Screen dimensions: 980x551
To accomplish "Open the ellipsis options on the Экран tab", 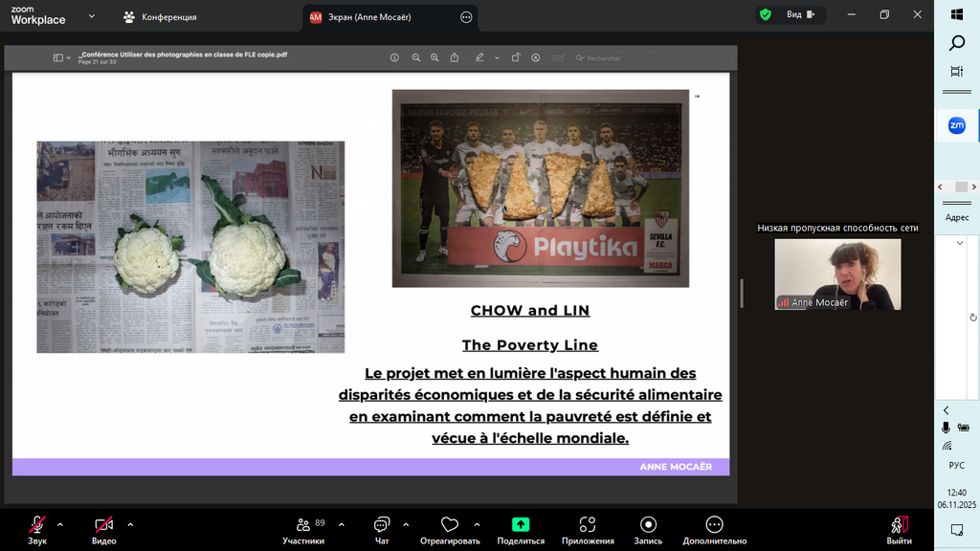I will click(x=466, y=17).
